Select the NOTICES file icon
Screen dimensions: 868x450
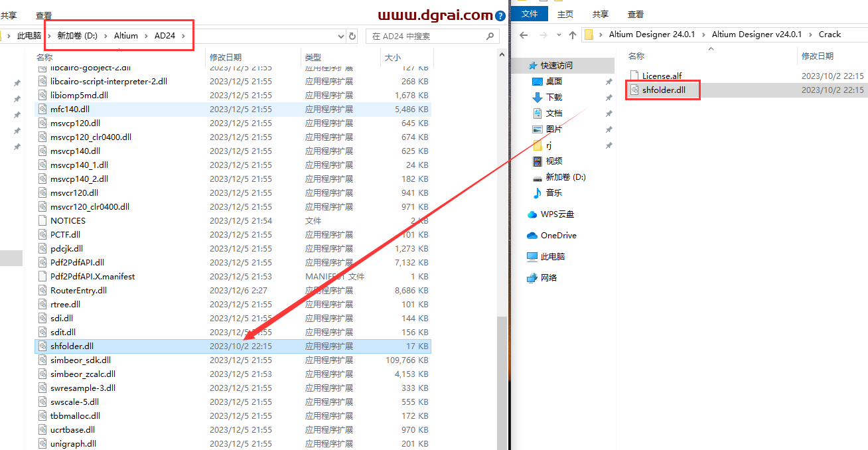[x=42, y=220]
